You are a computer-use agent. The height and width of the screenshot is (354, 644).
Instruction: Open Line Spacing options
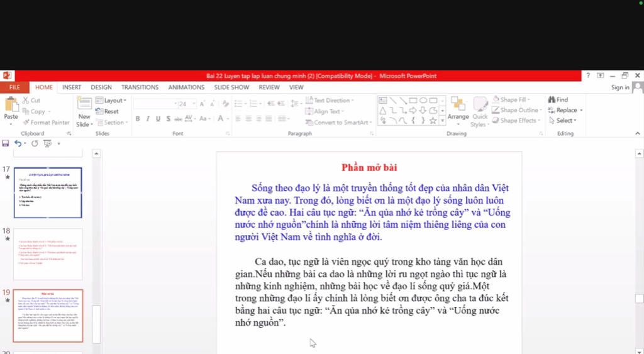point(296,104)
